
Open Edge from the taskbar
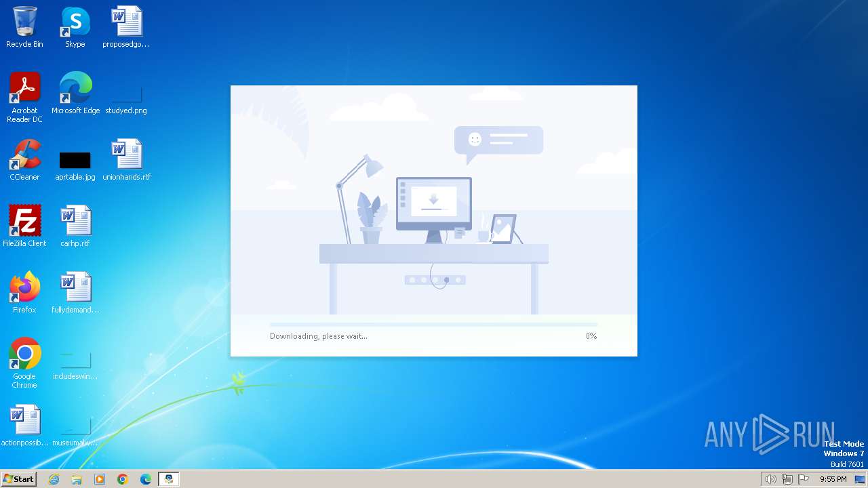click(x=146, y=479)
